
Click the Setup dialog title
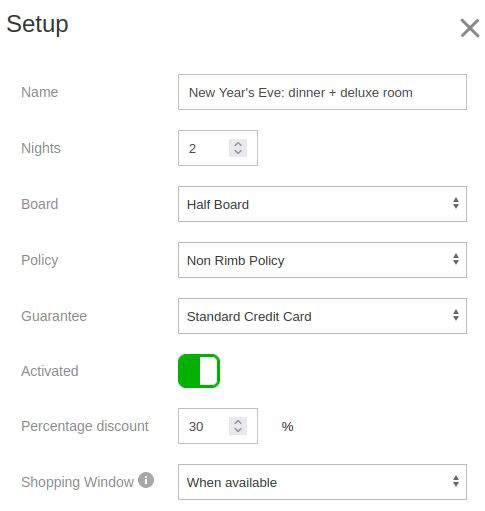tap(37, 25)
